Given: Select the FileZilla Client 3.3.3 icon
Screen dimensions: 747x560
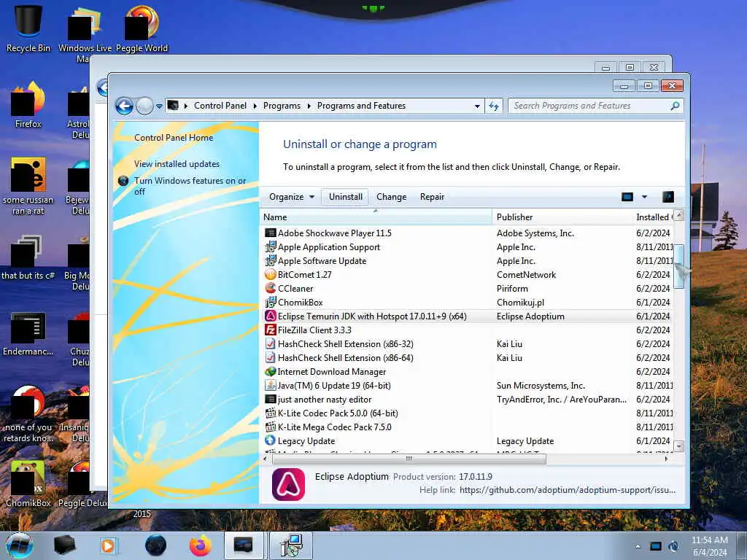Looking at the screenshot, I should (x=271, y=330).
